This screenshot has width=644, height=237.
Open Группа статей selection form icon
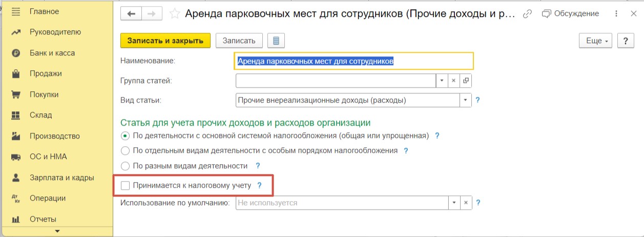pos(466,81)
